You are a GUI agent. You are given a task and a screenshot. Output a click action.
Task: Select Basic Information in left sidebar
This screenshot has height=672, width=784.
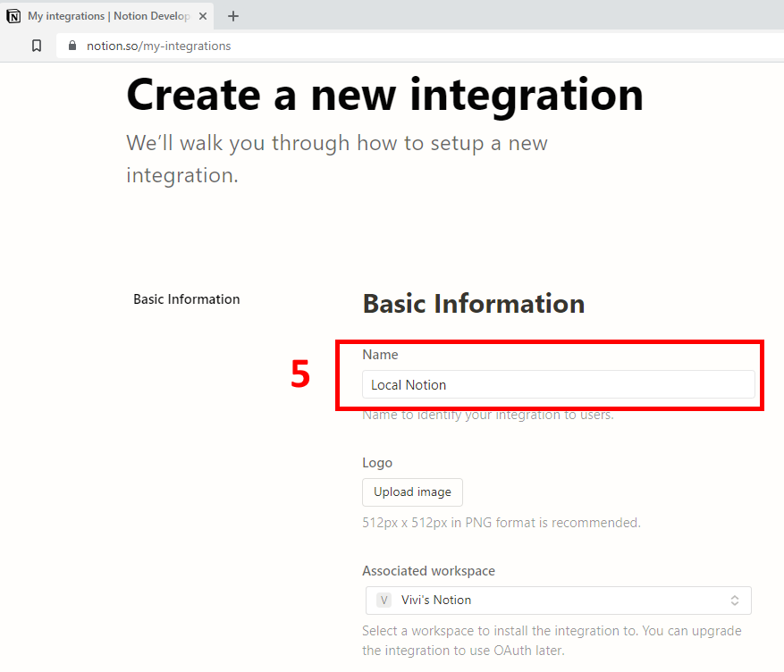click(186, 299)
